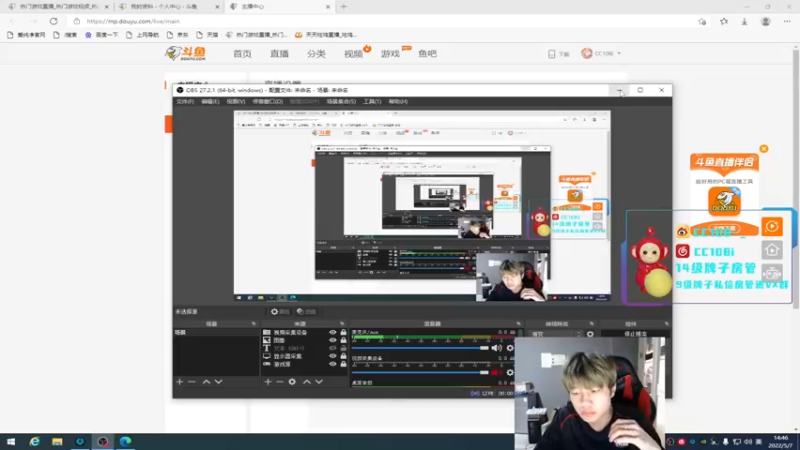Screen dimensions: 800x450
Task: Open browser downloads icon
Action: pyautogui.click(x=744, y=21)
